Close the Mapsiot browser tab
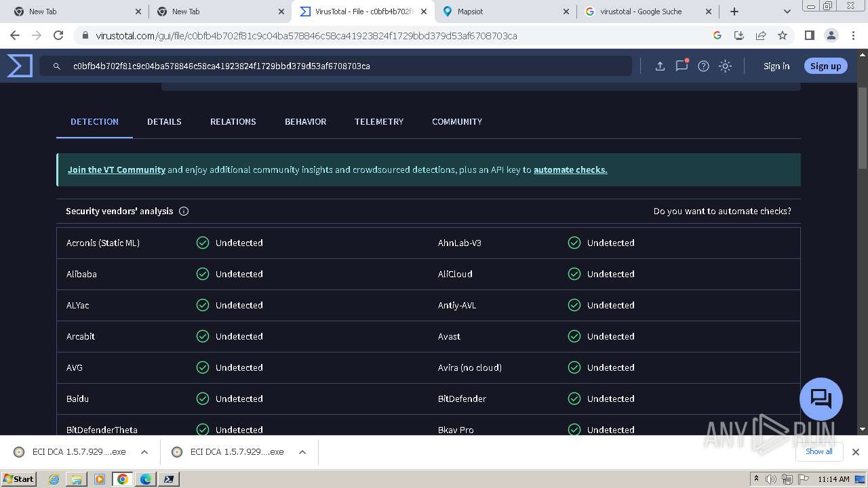 click(x=566, y=12)
